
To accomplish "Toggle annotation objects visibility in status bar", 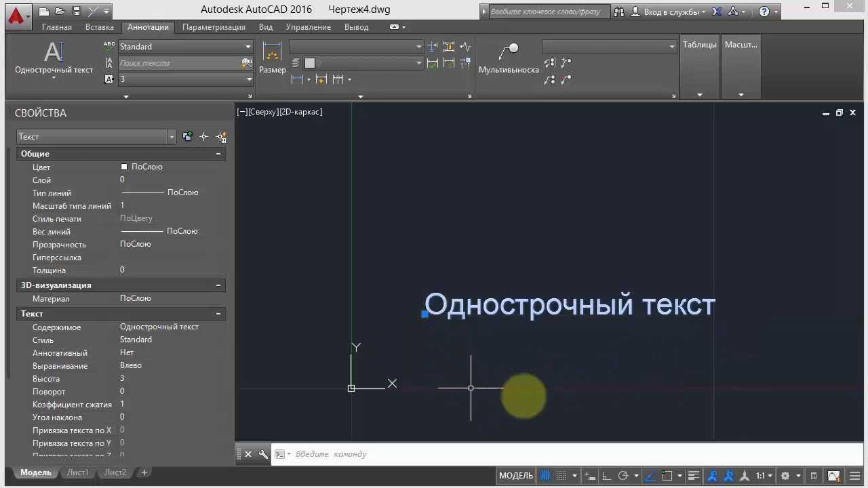I will point(713,476).
